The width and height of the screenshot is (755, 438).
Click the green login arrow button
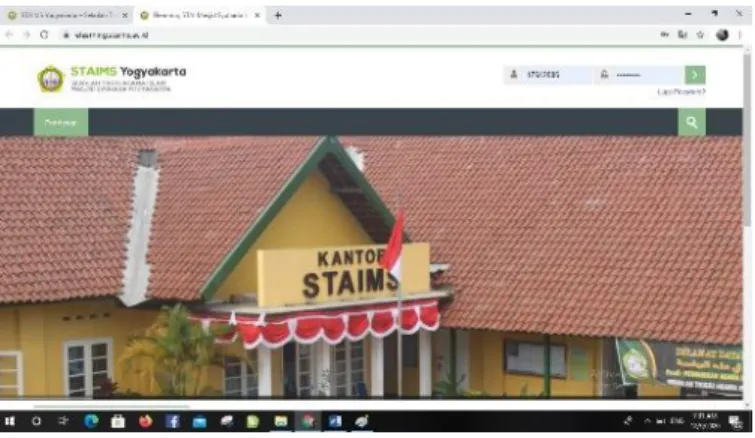pyautogui.click(x=695, y=75)
